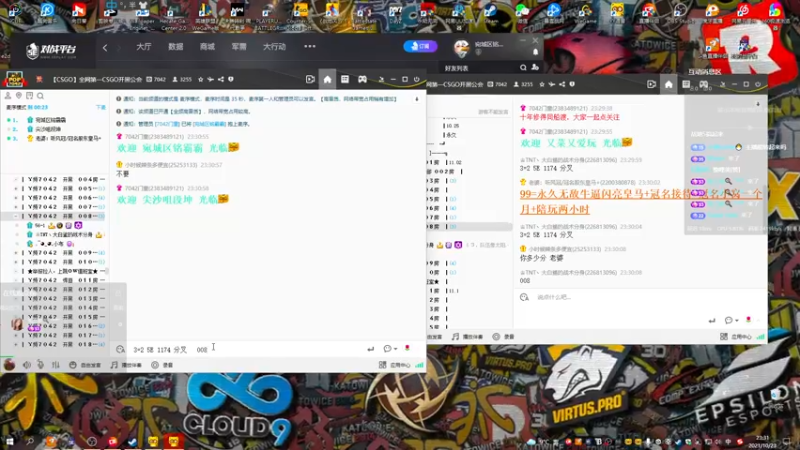800x450 pixels.
Task: Open the Windows Start button
Action: pyautogui.click(x=10, y=441)
